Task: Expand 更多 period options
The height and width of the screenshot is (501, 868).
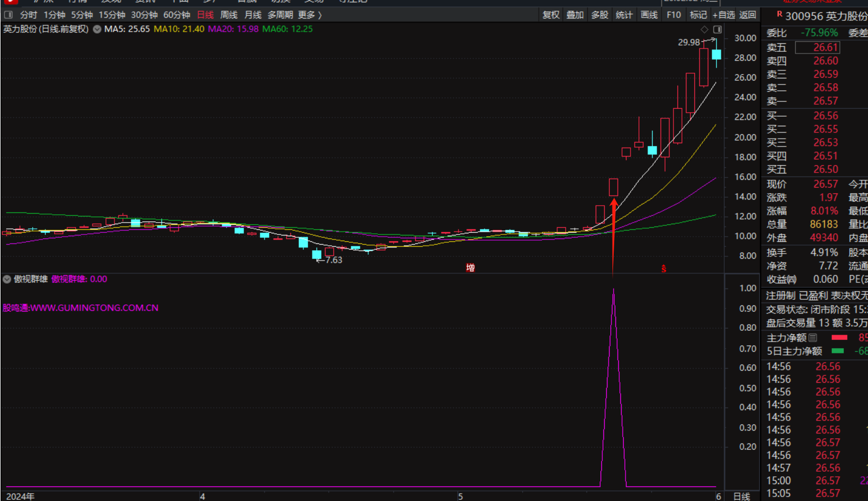Action: point(310,15)
